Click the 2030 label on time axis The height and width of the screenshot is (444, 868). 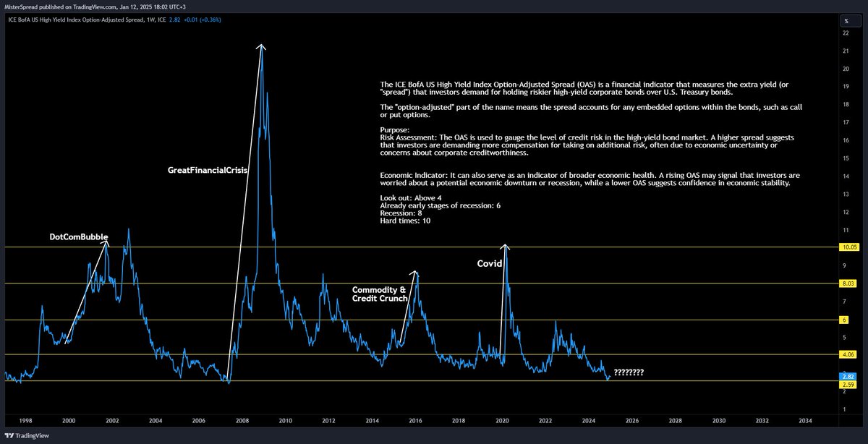tap(719, 419)
